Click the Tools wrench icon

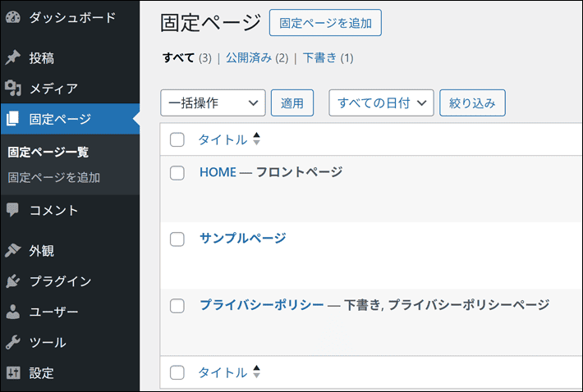pos(12,342)
